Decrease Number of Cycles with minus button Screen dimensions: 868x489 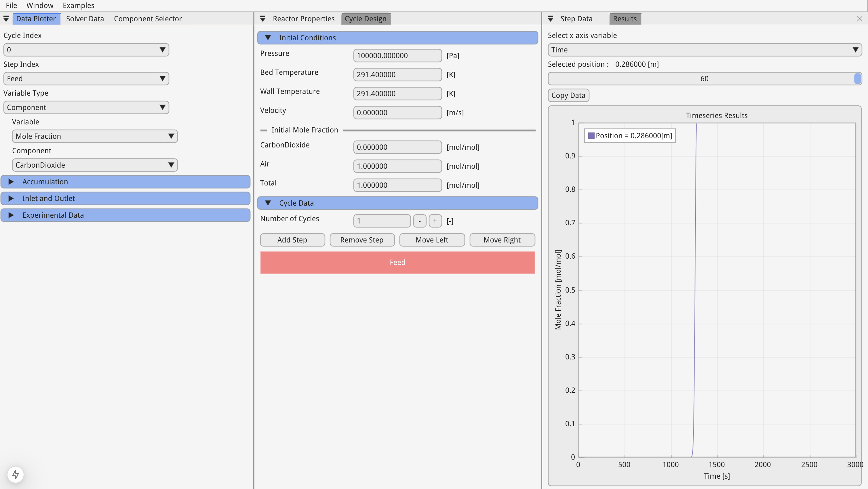click(x=420, y=221)
